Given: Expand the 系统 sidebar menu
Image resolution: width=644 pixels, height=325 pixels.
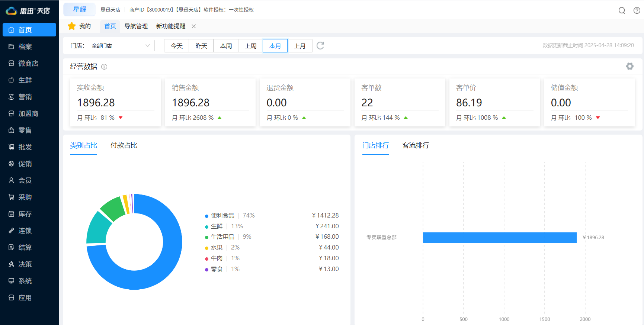Looking at the screenshot, I should 25,281.
